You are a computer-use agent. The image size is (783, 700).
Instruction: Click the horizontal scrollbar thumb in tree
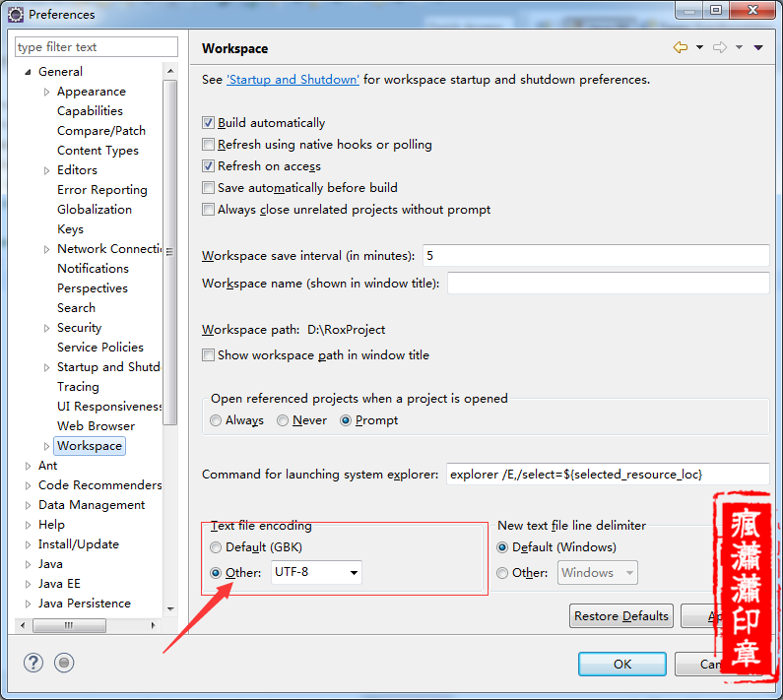(69, 625)
